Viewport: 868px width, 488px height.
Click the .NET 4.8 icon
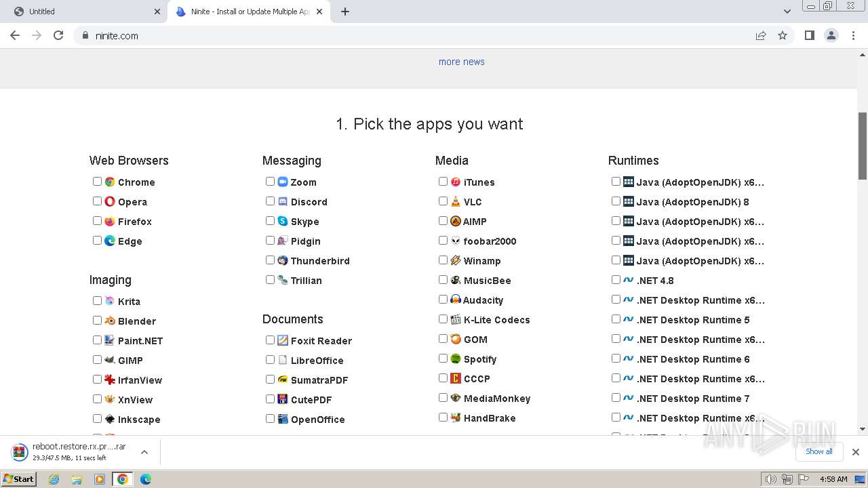pos(629,280)
